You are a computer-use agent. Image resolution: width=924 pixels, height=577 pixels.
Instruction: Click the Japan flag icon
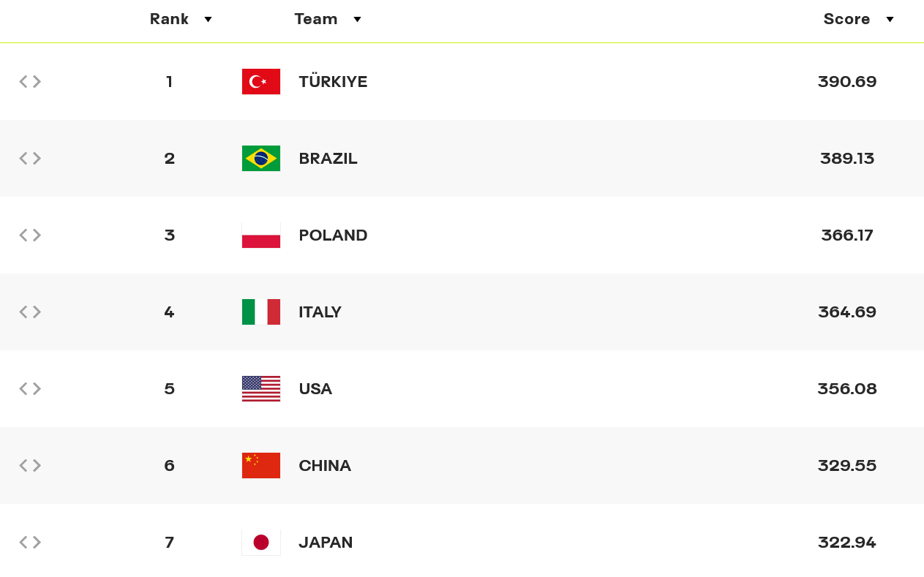pos(261,542)
